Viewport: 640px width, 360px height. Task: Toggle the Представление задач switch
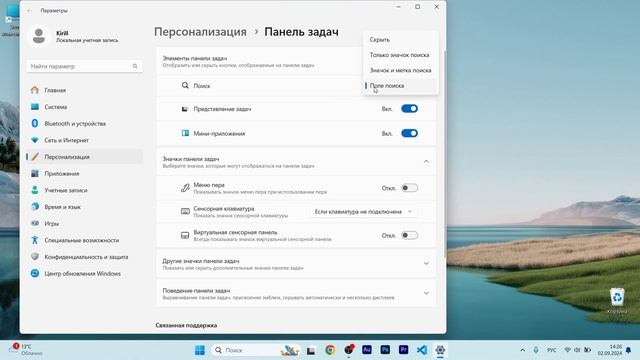pos(409,109)
